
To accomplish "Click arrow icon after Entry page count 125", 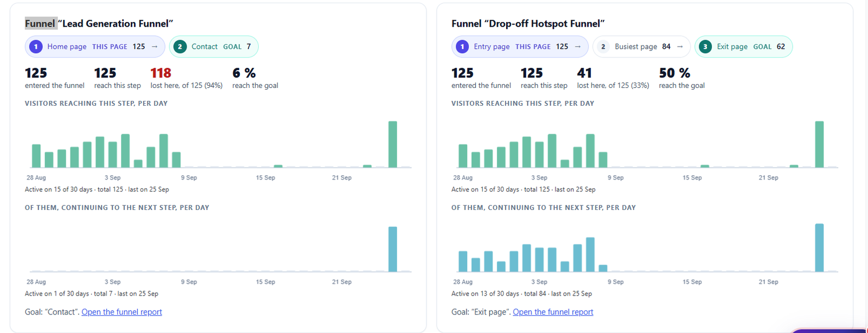I will (x=578, y=47).
